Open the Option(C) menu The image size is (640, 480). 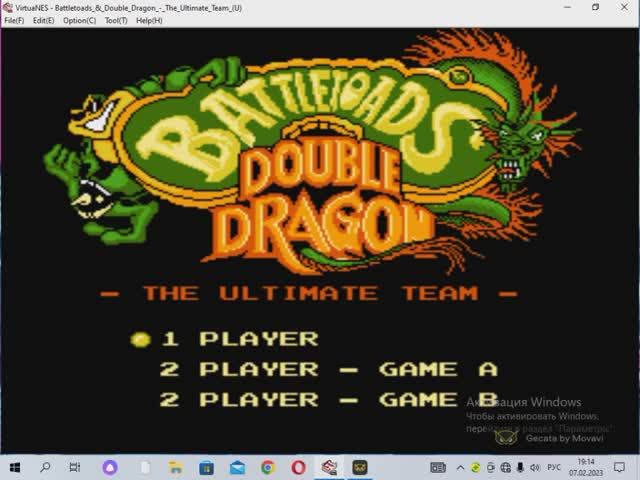coord(80,20)
